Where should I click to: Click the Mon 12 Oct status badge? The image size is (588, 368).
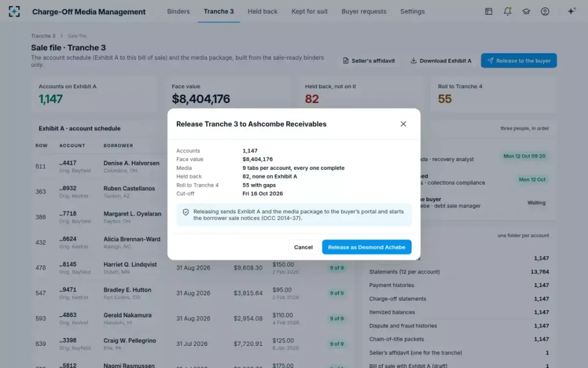click(532, 180)
